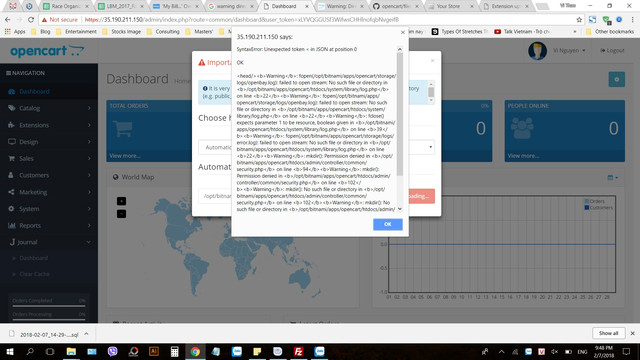View more on Total Orders tile
This screenshot has width=640, height=360.
(x=125, y=156)
